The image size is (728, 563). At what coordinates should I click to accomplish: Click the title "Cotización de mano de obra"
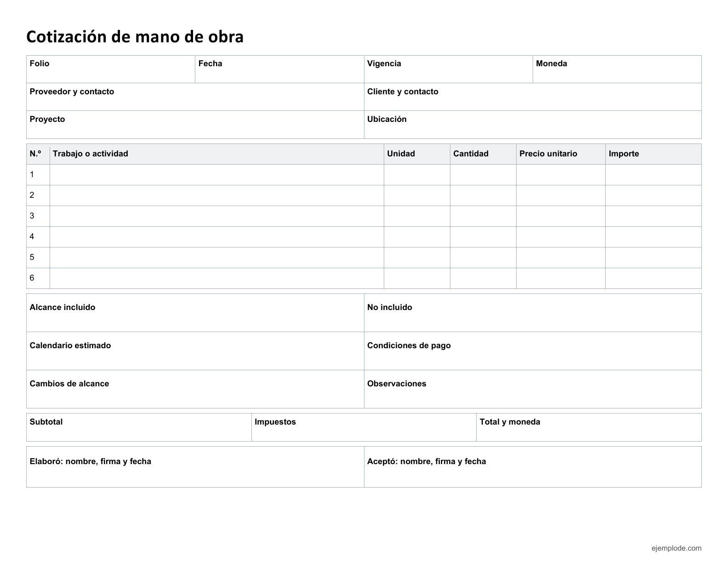tap(135, 37)
